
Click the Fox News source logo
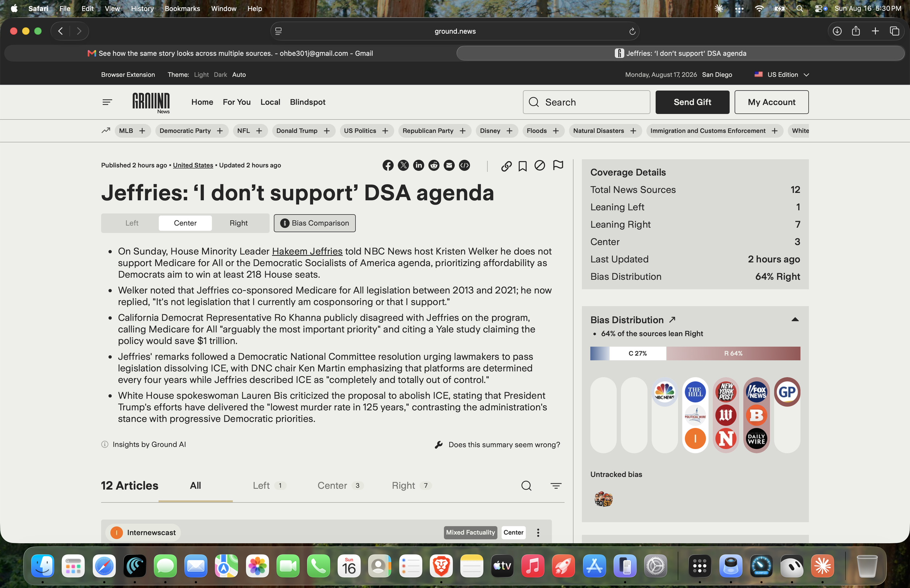tap(756, 392)
